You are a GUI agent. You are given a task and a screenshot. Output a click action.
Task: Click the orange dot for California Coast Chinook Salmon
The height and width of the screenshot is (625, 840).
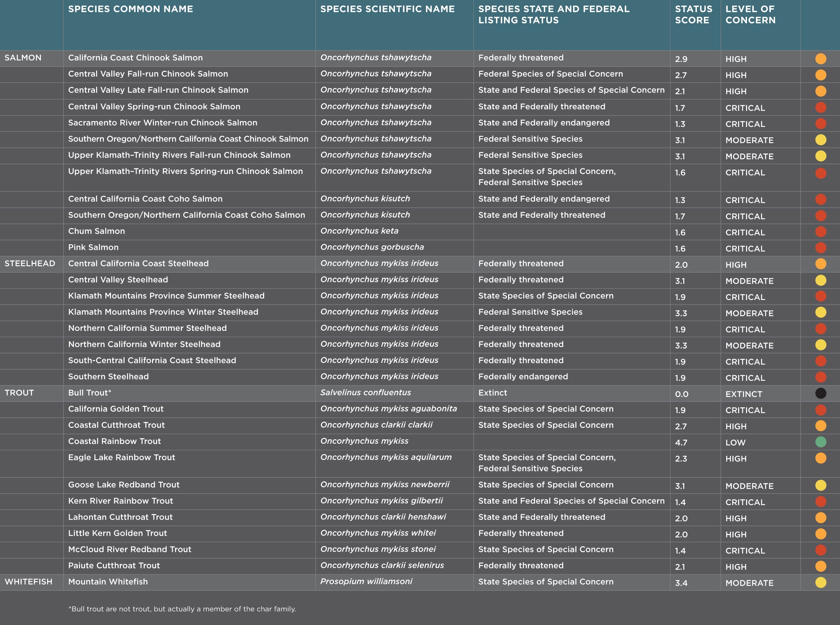(820, 59)
